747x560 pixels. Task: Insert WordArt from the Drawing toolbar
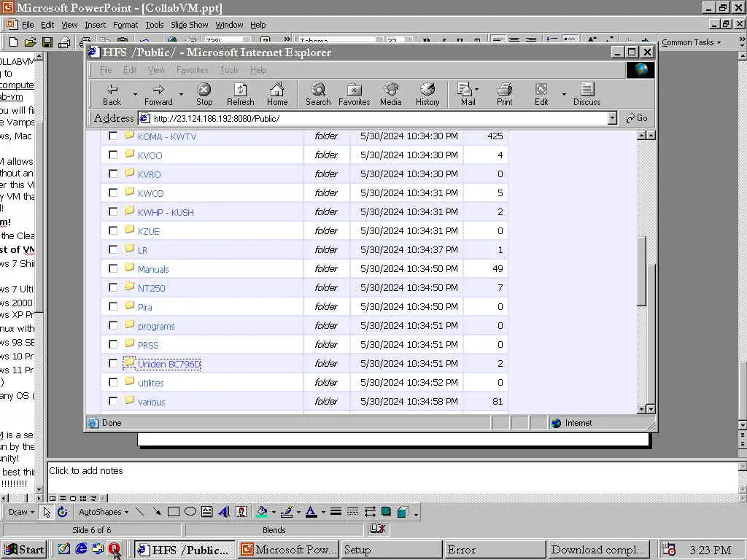pyautogui.click(x=223, y=512)
